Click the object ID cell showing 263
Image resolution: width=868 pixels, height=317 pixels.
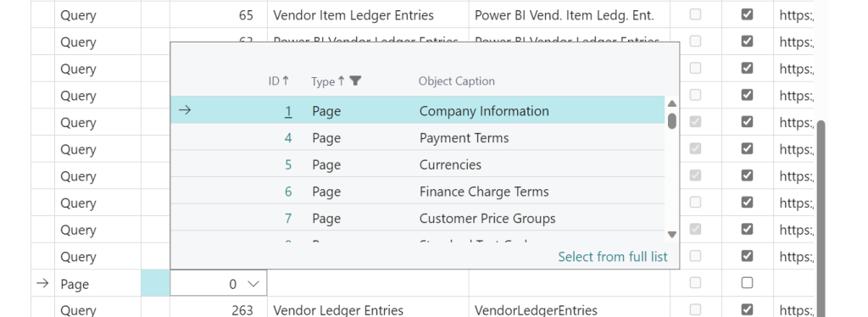point(219,310)
